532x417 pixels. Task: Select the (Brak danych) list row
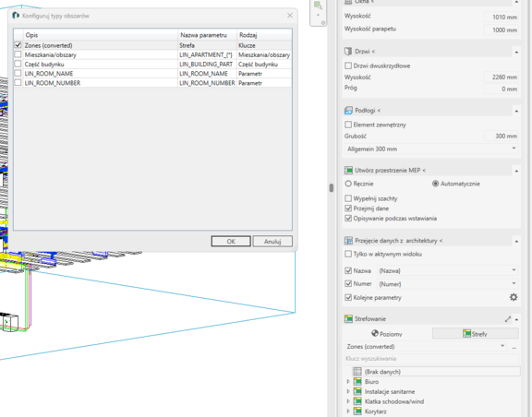point(436,372)
